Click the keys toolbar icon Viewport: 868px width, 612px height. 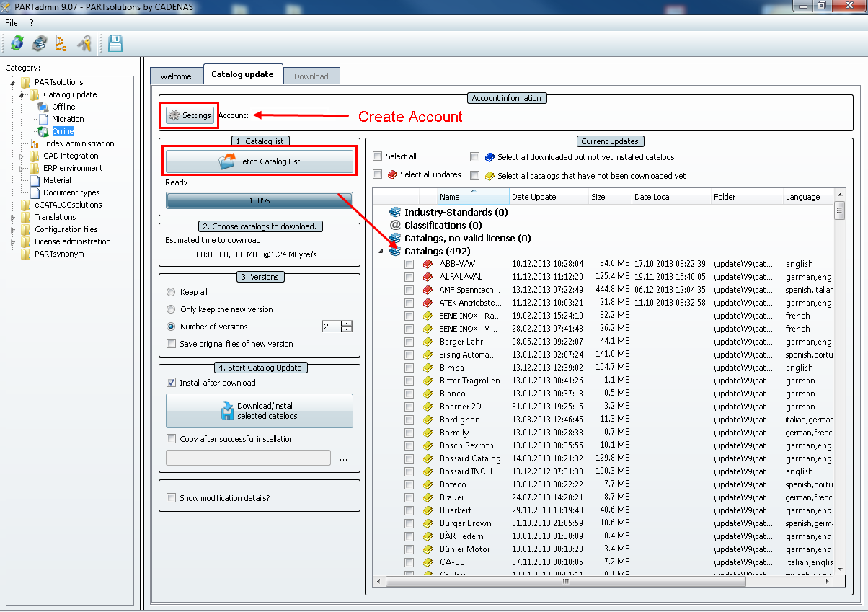(x=84, y=43)
